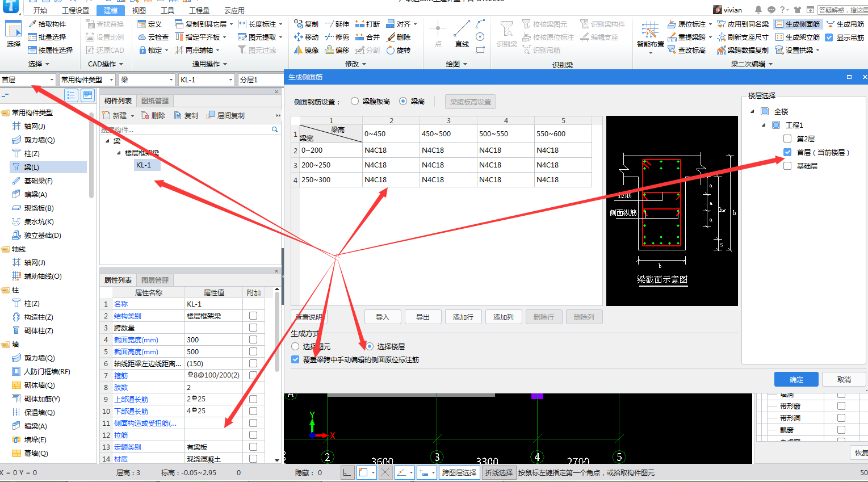868x482 pixels.
Task: Click the 取消 cancel button
Action: (844, 379)
